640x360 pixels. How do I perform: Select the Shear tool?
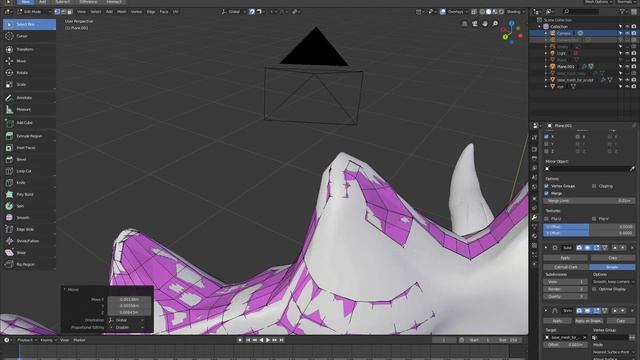pos(29,253)
